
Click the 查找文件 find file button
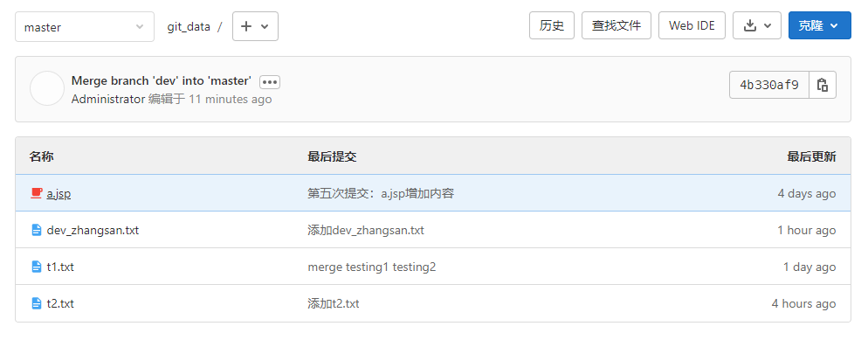click(617, 25)
